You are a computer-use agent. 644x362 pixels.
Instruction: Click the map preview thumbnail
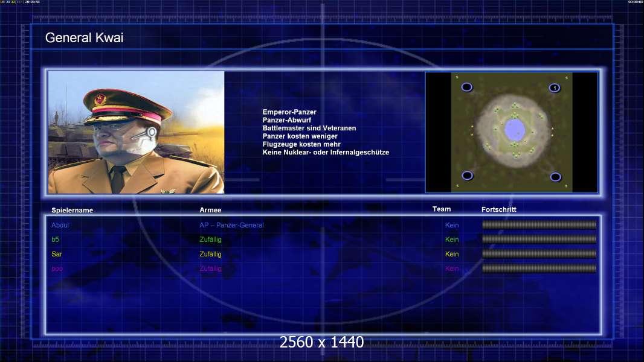coord(511,132)
